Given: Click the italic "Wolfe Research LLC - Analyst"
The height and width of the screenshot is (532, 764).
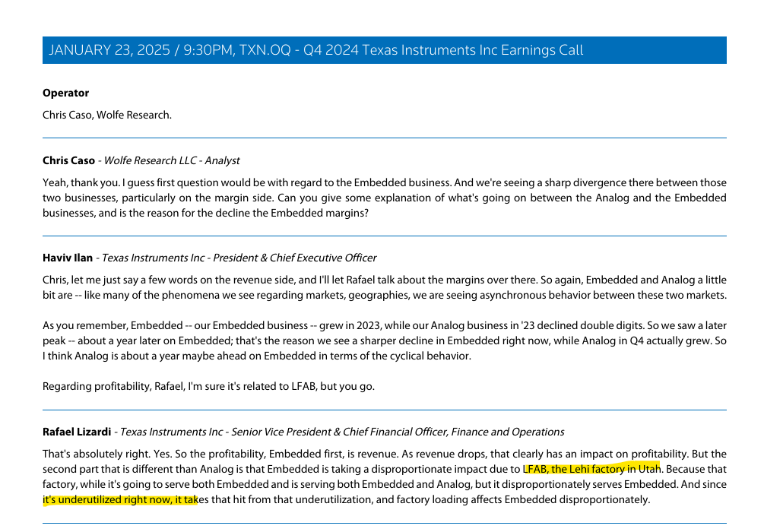Looking at the screenshot, I should click(x=172, y=161).
